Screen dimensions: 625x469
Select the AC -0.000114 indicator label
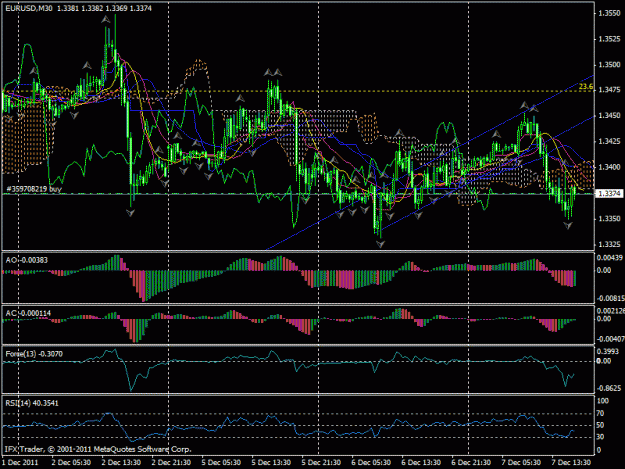[28, 314]
